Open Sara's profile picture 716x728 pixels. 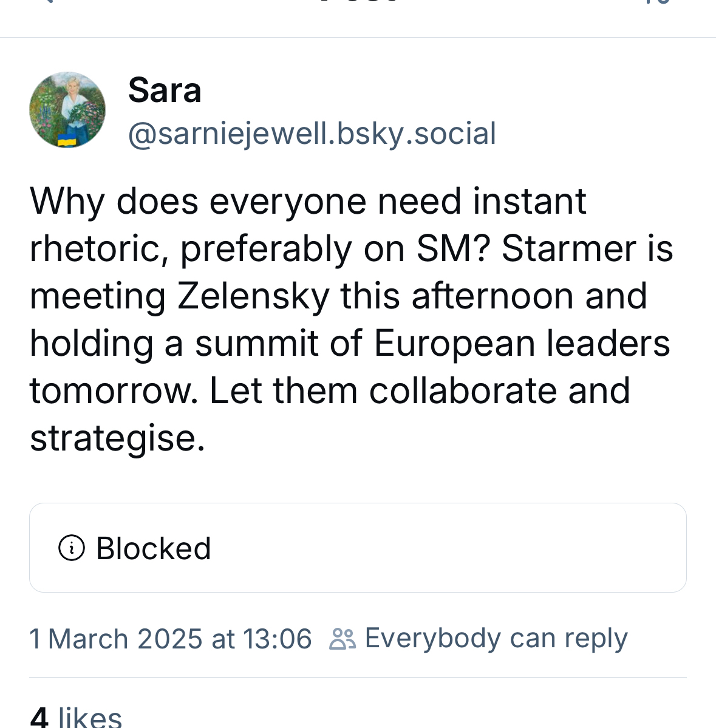point(67,110)
